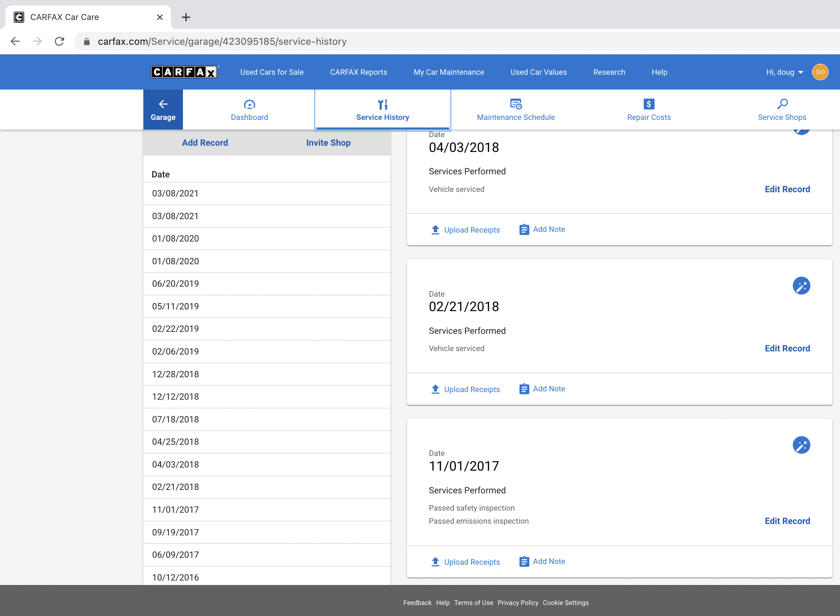Click Help in the footer
The width and height of the screenshot is (840, 616).
point(443,603)
